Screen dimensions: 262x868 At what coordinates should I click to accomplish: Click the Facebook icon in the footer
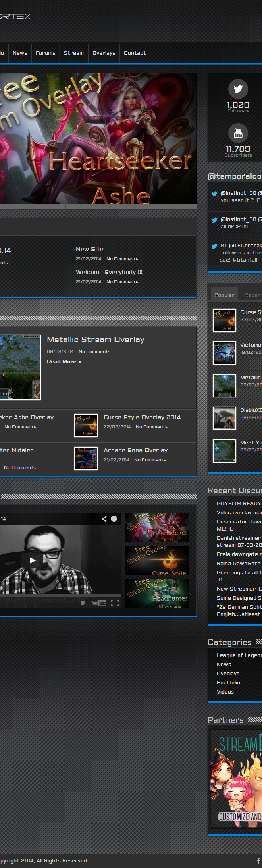(258, 860)
